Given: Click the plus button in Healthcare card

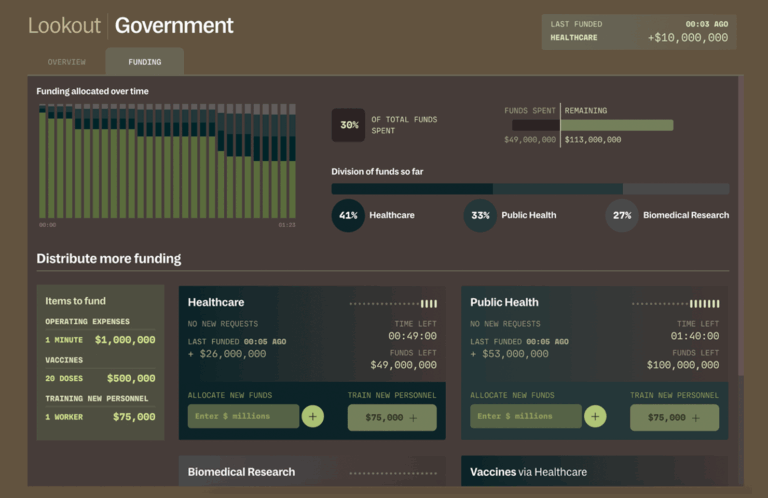Looking at the screenshot, I should pos(313,416).
